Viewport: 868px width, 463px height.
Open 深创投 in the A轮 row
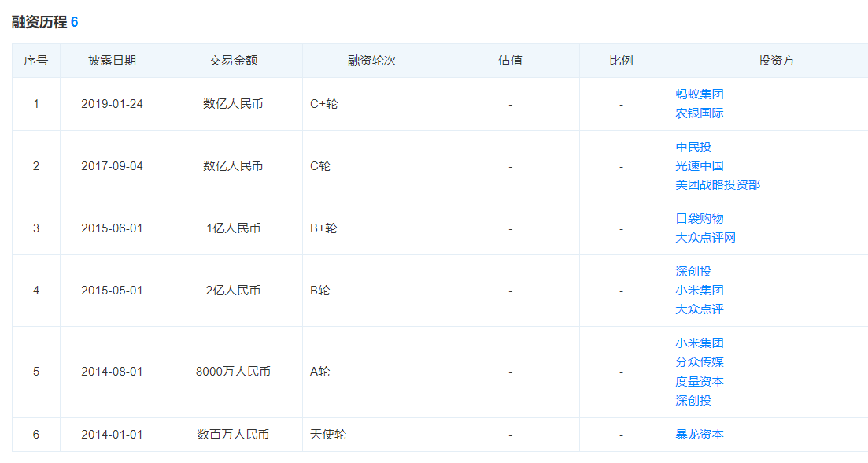click(x=693, y=401)
